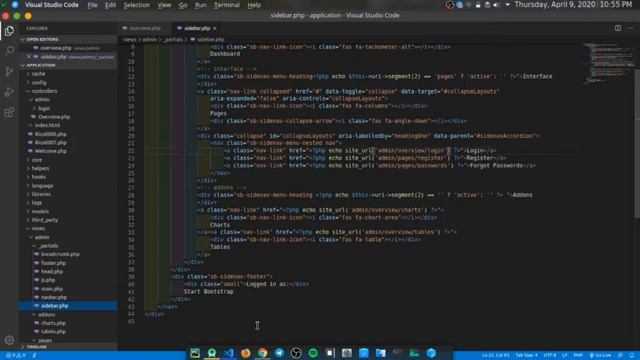Open the File menu
Image resolution: width=640 pixels, height=360 pixels.
93,5
